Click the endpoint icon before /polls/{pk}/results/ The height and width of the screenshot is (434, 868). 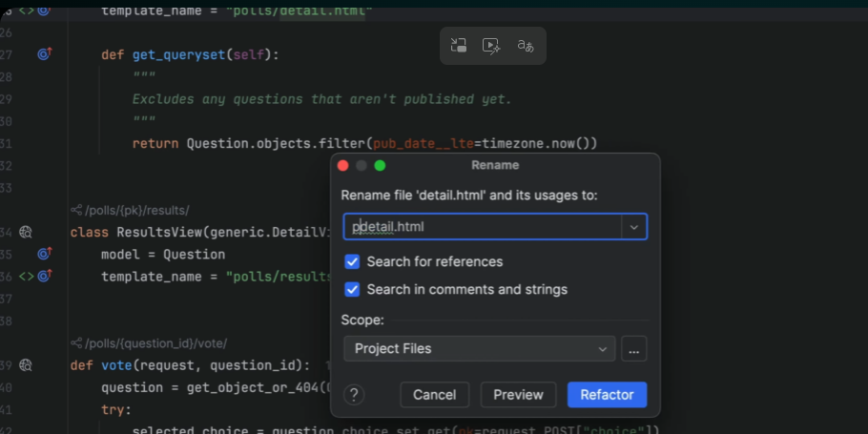coord(76,211)
